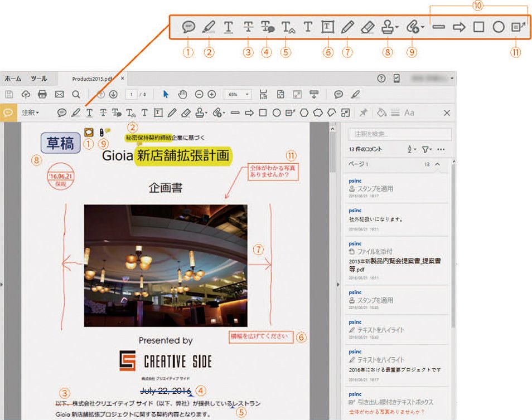The width and height of the screenshot is (532, 420).
Task: Click the fit one full page icon
Action: [x=280, y=94]
